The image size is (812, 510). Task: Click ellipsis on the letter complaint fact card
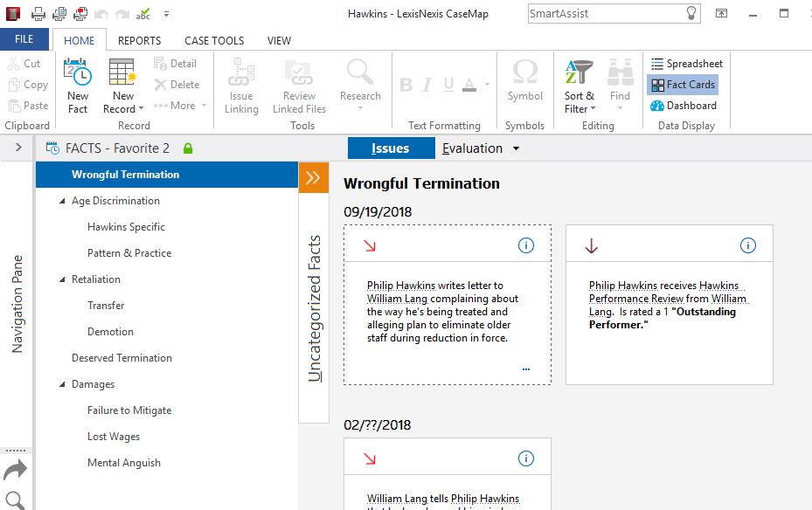(526, 369)
